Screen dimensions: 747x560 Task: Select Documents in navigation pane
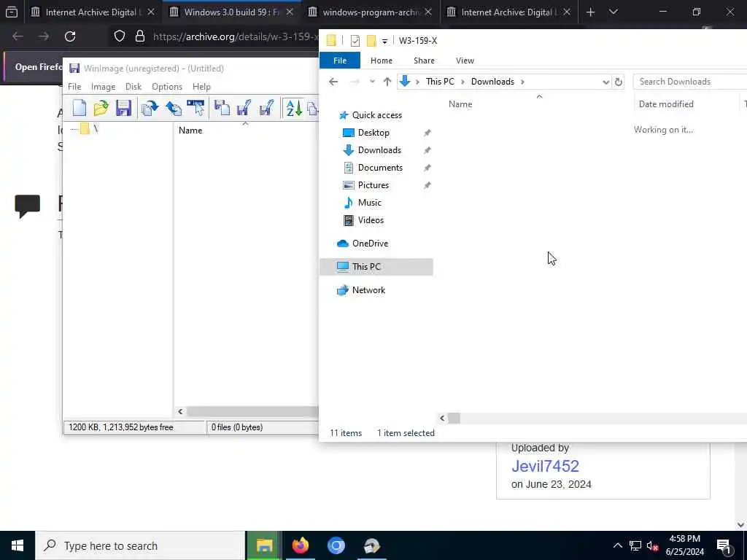coord(379,168)
